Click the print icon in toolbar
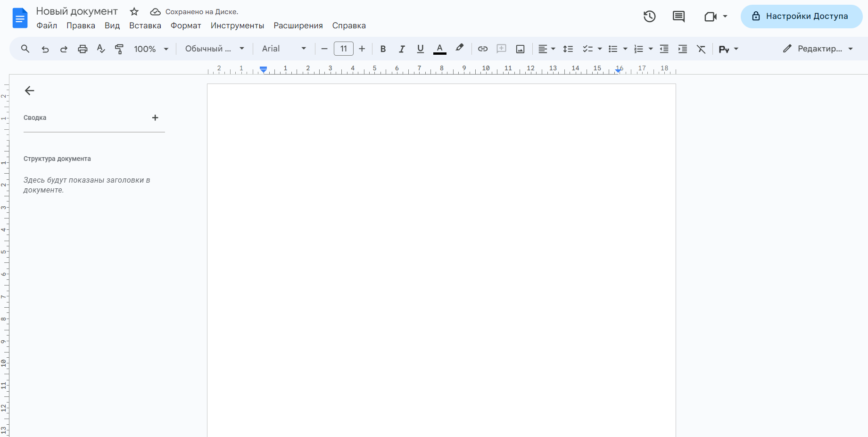The height and width of the screenshot is (437, 868). click(83, 49)
